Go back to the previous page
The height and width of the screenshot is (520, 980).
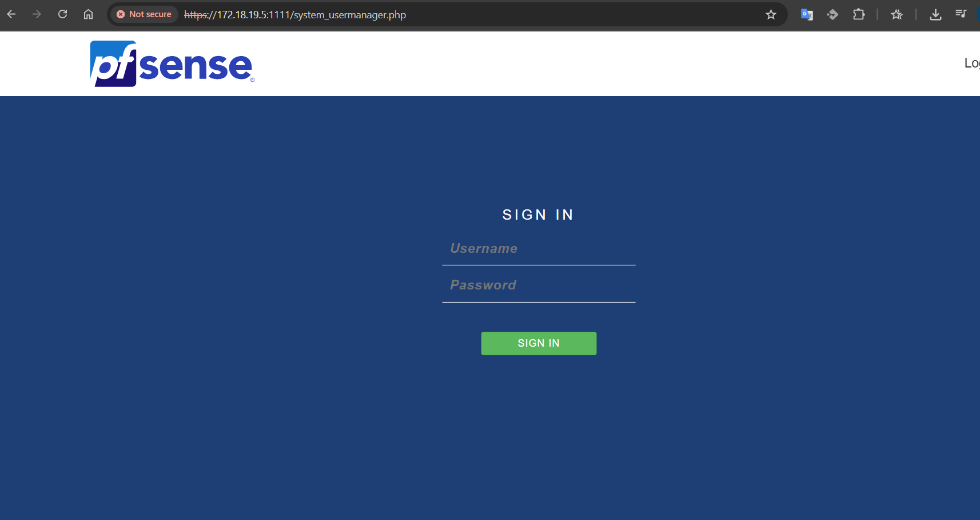(11, 14)
